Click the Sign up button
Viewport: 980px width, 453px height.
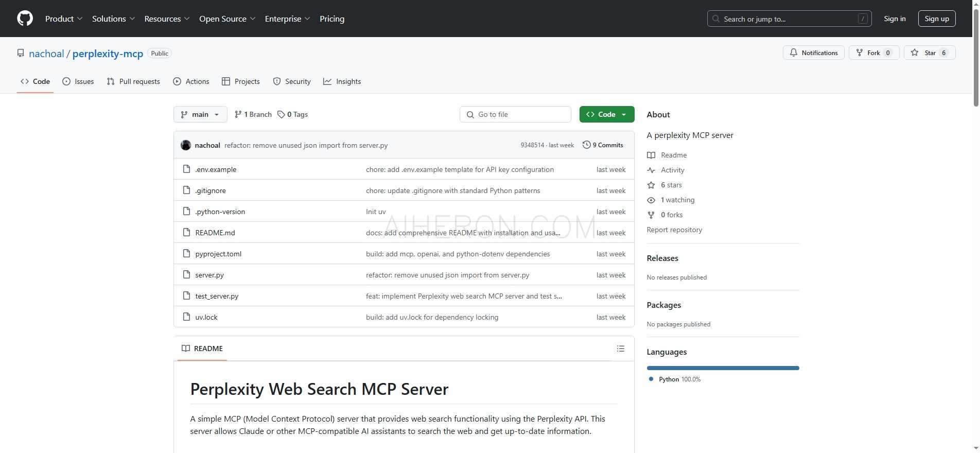[937, 19]
